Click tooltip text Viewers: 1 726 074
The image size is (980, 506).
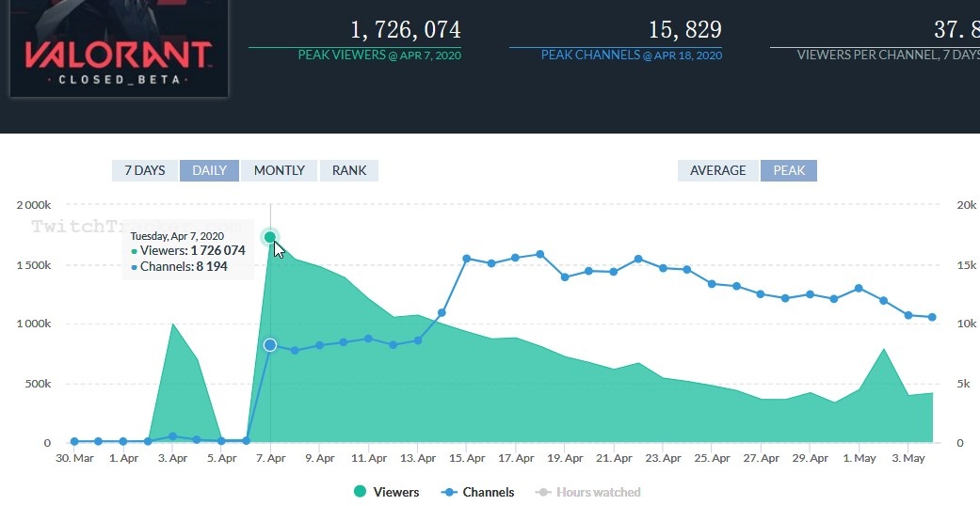click(192, 250)
